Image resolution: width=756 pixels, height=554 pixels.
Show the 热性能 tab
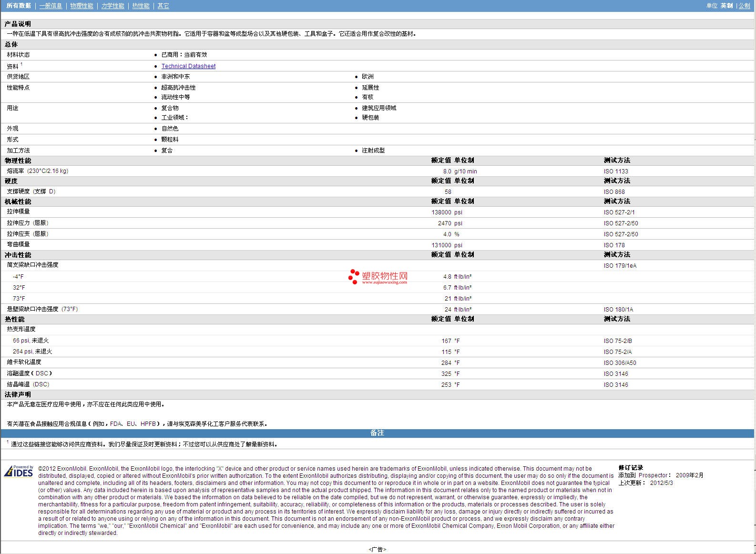[x=141, y=6]
